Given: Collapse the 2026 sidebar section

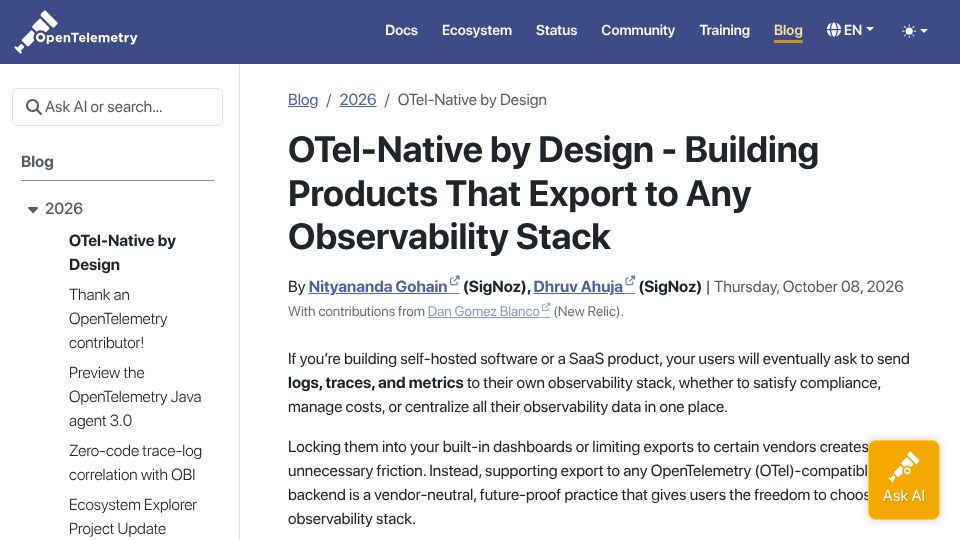Looking at the screenshot, I should 33,209.
